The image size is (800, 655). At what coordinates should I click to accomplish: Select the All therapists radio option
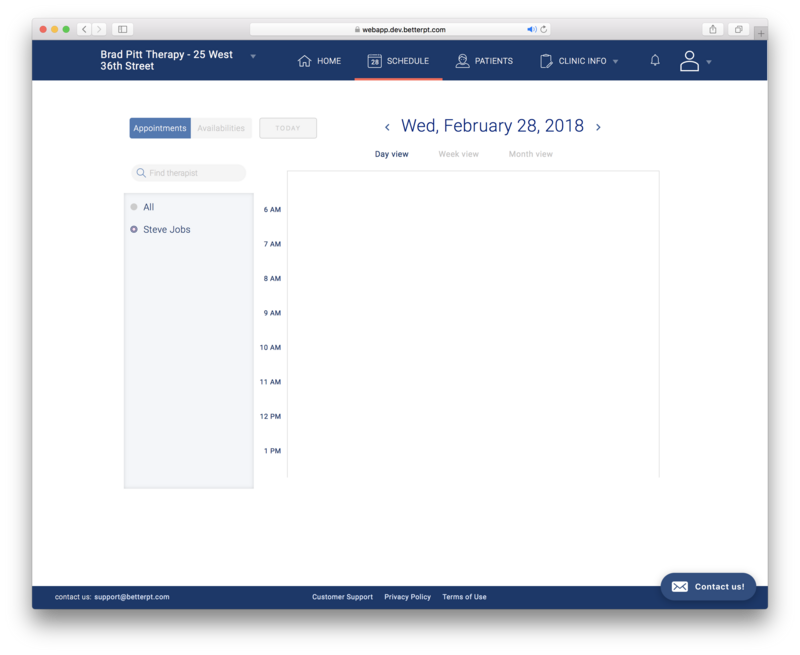pos(134,207)
